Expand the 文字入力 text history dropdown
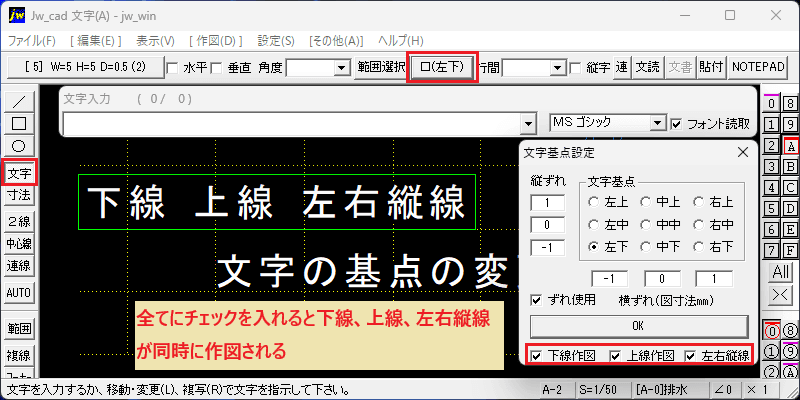 pyautogui.click(x=529, y=124)
